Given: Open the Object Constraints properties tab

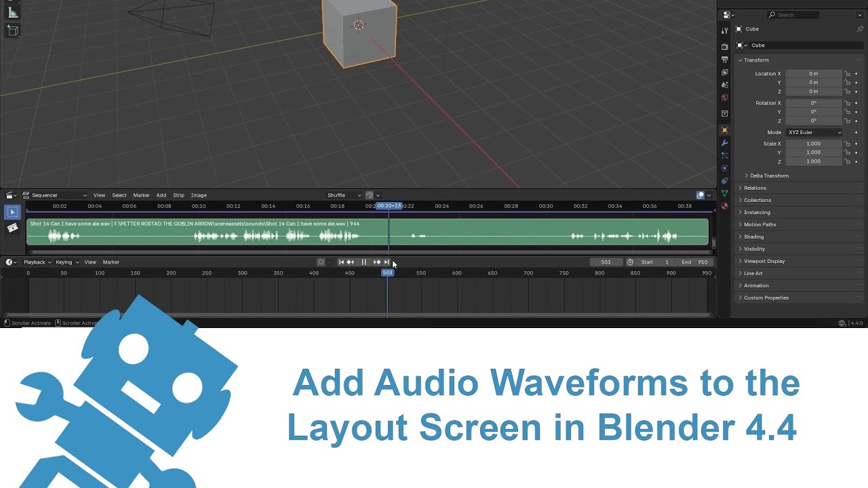Looking at the screenshot, I should (x=724, y=181).
